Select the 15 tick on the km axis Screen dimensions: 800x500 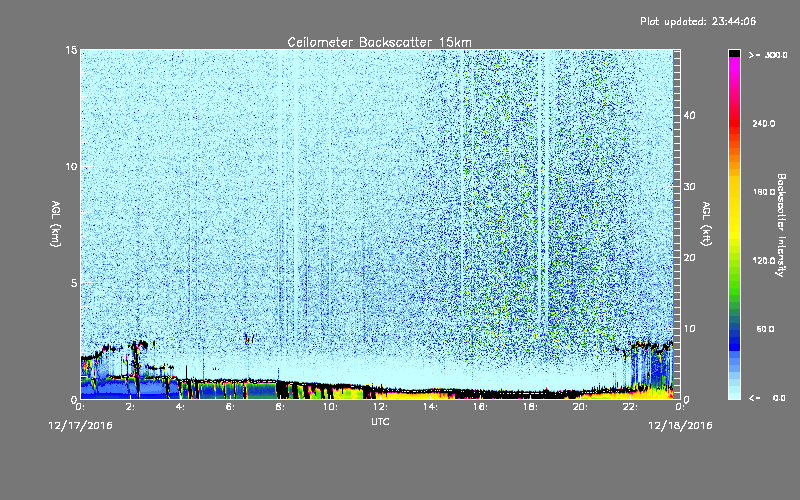pyautogui.click(x=71, y=50)
